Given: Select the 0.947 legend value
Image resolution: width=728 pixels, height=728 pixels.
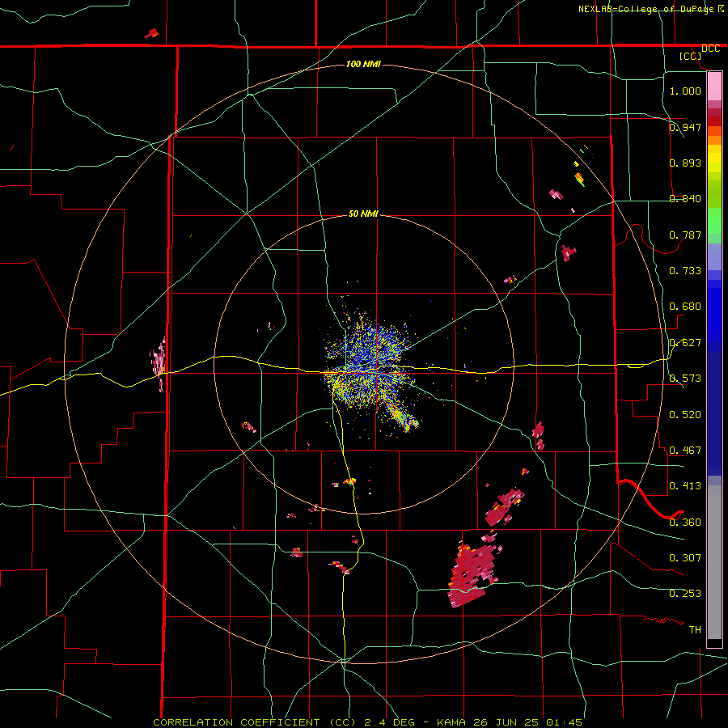Looking at the screenshot, I should click(685, 127).
